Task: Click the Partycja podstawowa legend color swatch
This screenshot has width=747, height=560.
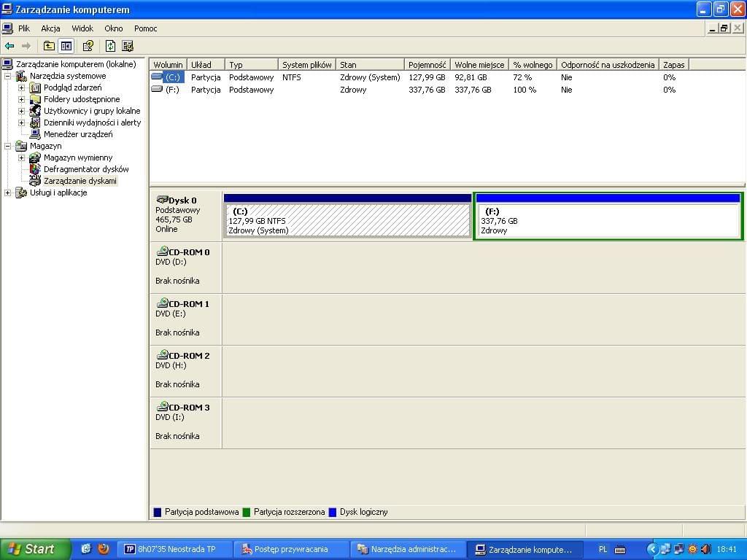Action: click(158, 513)
